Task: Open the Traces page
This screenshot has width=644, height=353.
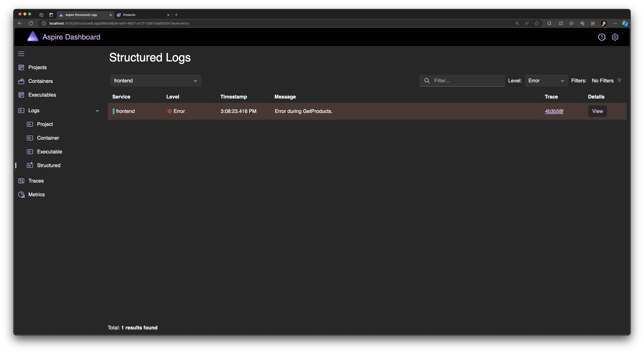Action: point(36,181)
